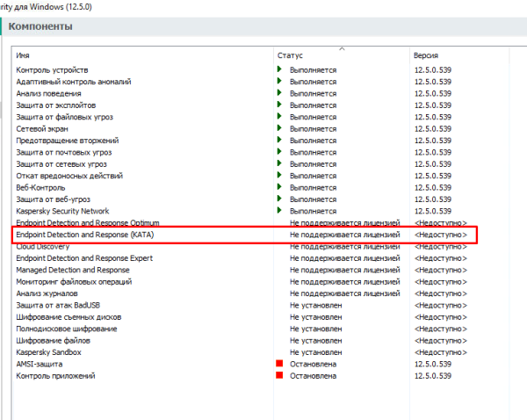Select AMSI-защита component name

[40, 364]
